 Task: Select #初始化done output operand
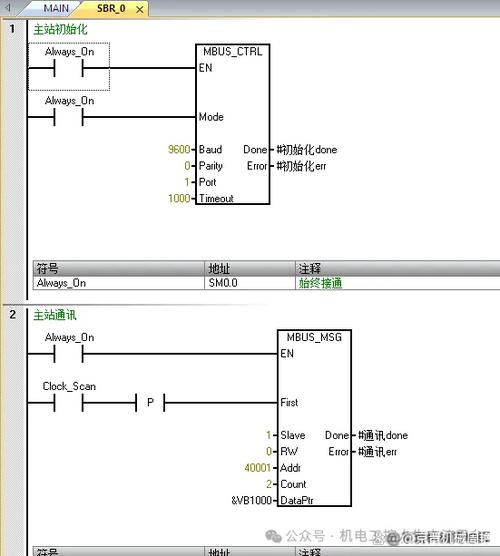307,150
